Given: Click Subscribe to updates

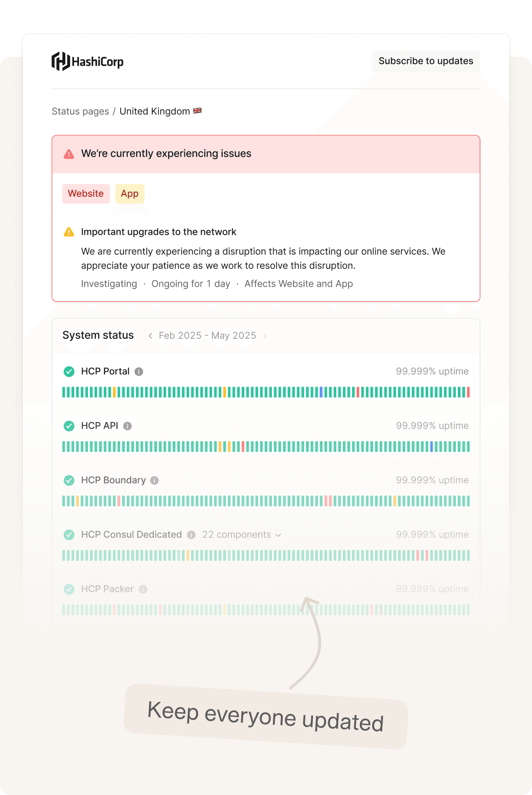Looking at the screenshot, I should [425, 61].
